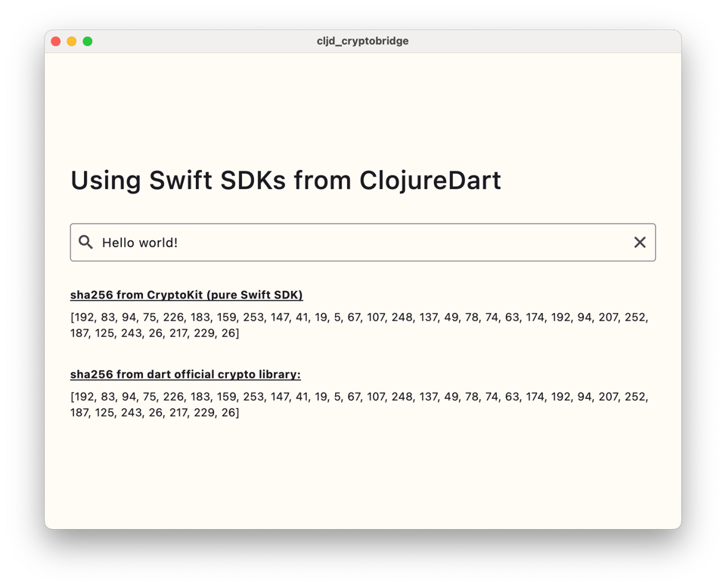Close the cljd_cryptobridge window with red button
This screenshot has width=726, height=588.
56,41
